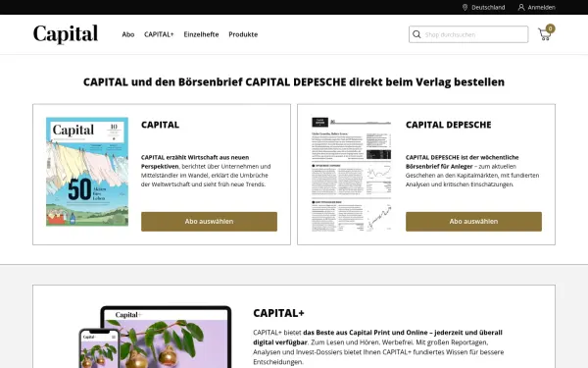Open the shopping cart icon
The height and width of the screenshot is (368, 588).
[x=544, y=34]
